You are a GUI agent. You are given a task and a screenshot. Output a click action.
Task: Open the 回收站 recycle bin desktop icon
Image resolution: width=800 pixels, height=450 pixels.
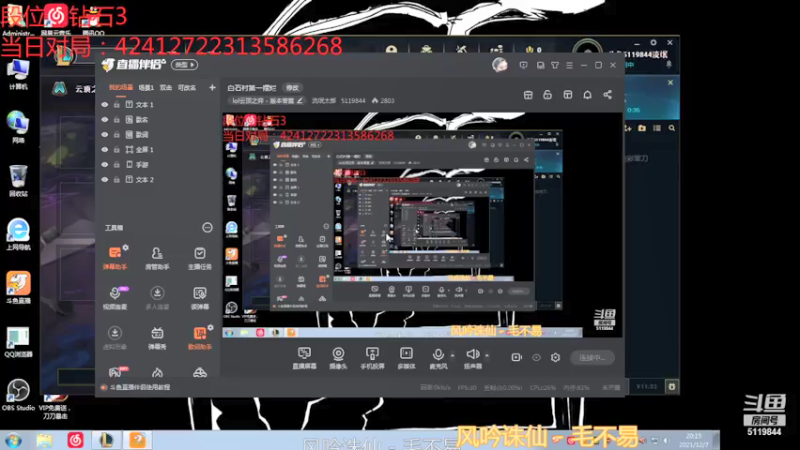18,180
